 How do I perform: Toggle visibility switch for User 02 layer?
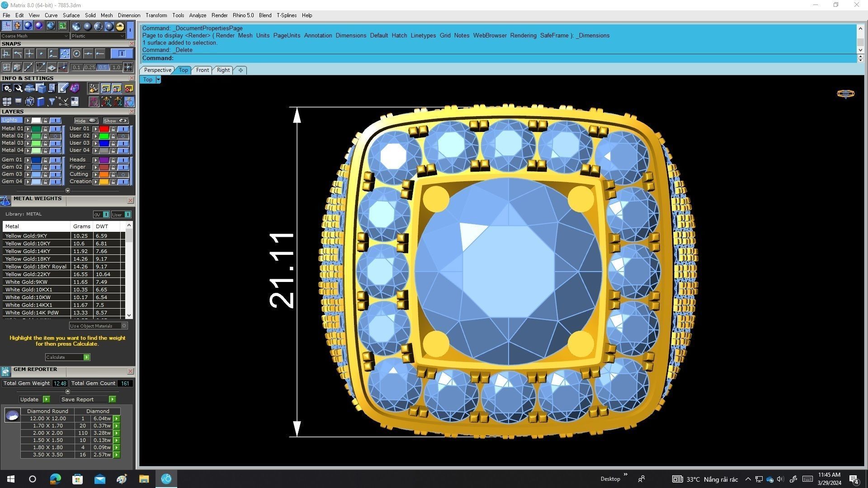click(x=123, y=136)
